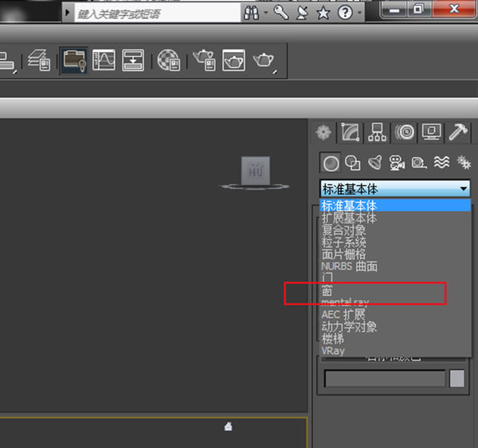Click the align tool icon on toolbar
Image resolution: width=478 pixels, height=448 pixels.
[x=7, y=62]
